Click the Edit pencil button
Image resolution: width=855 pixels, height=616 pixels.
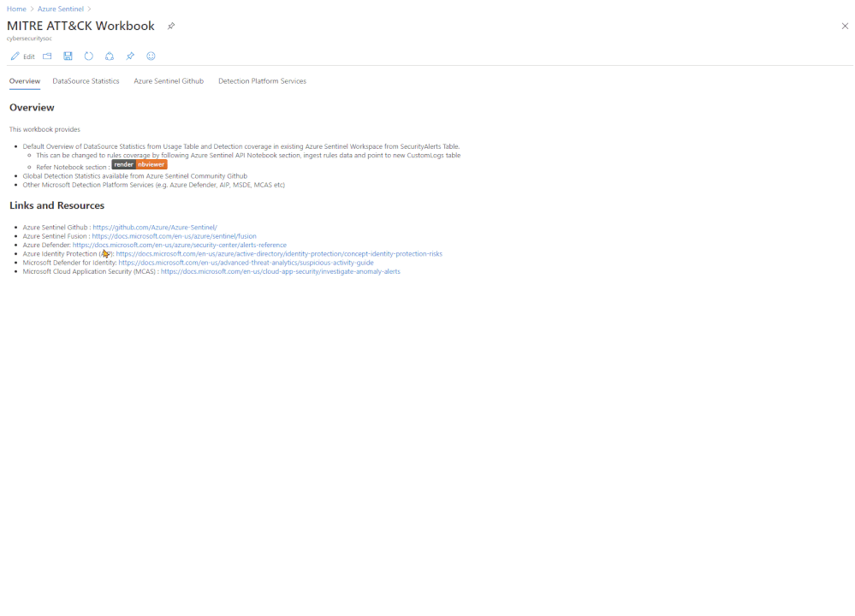coord(22,56)
